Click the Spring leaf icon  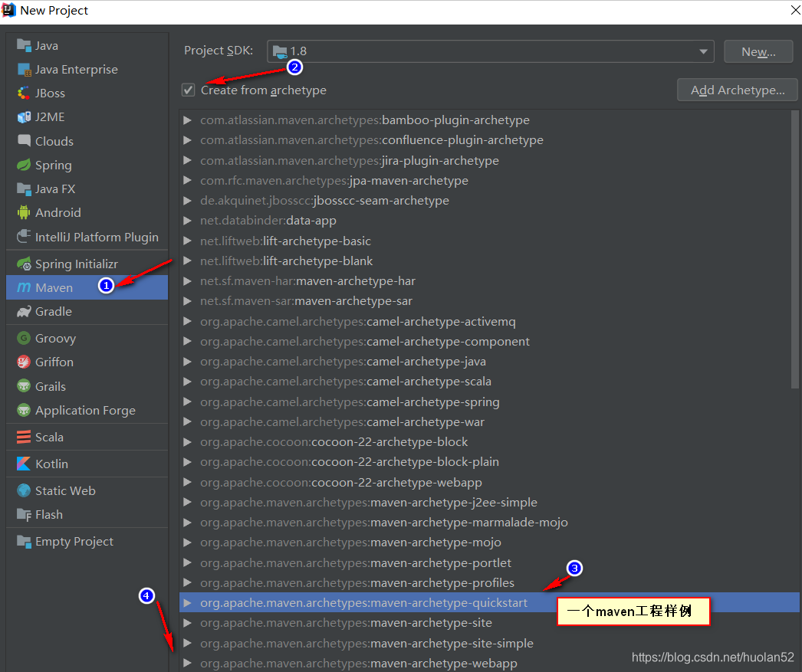(24, 165)
